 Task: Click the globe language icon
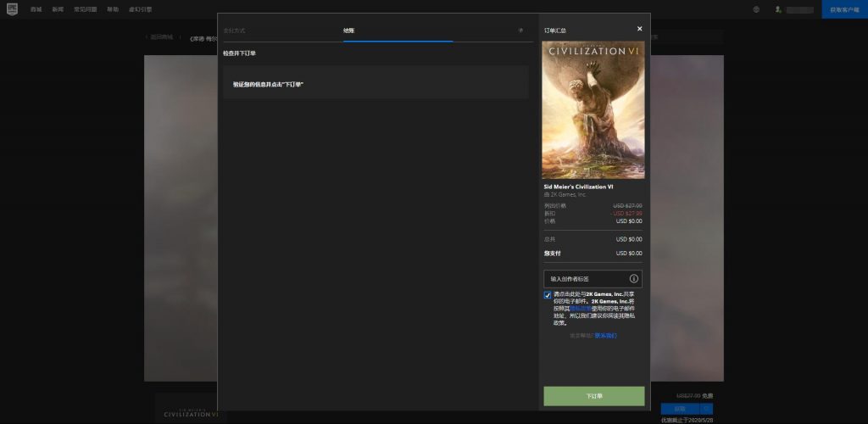pos(756,9)
